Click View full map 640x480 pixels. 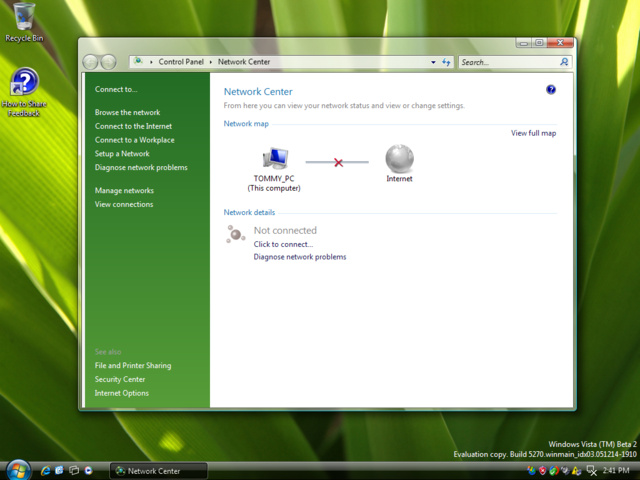pos(533,133)
